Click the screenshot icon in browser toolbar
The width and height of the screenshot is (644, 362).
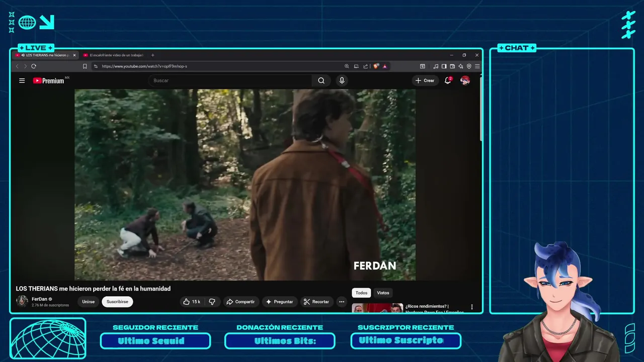[423, 66]
